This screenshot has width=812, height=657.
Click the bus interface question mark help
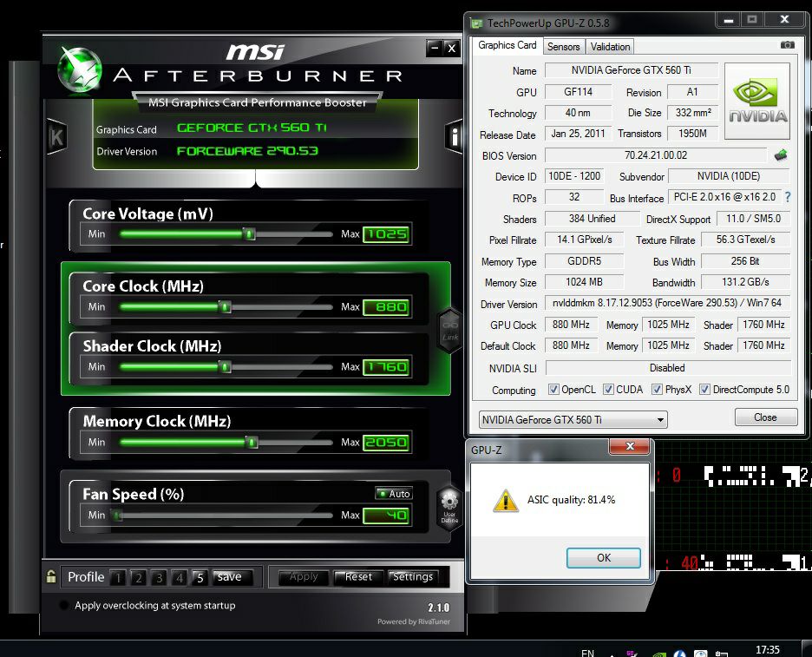point(788,197)
